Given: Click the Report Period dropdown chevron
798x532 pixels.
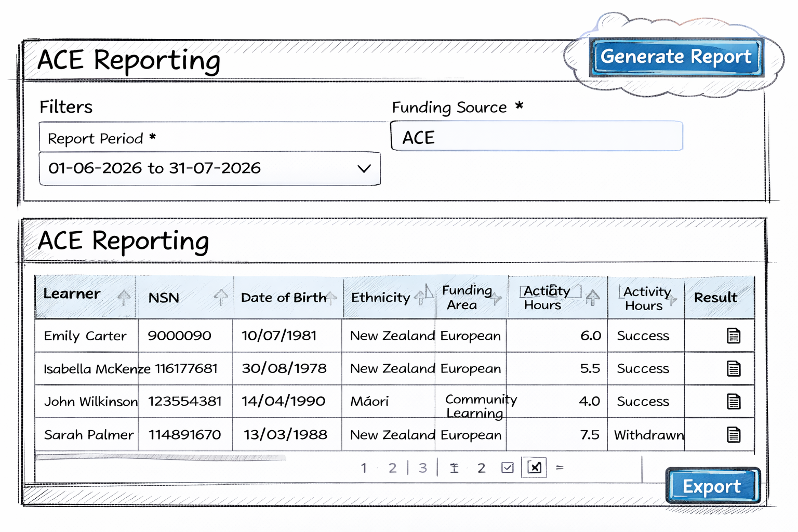Looking at the screenshot, I should 364,168.
